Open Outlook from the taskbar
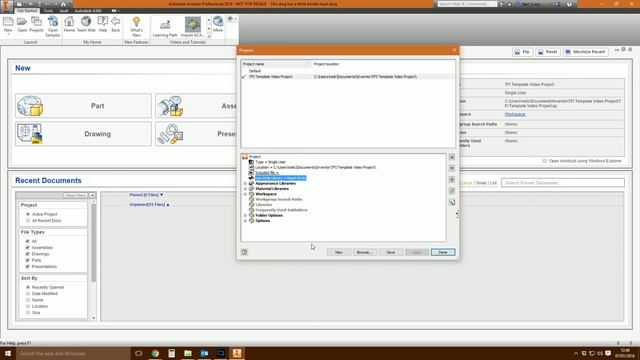The image size is (640, 360). pos(204,353)
